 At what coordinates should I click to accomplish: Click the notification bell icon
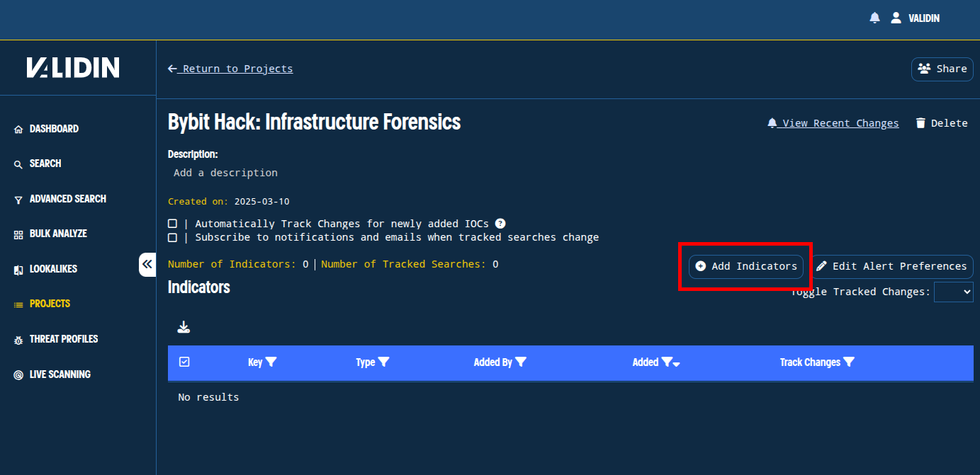(x=874, y=18)
